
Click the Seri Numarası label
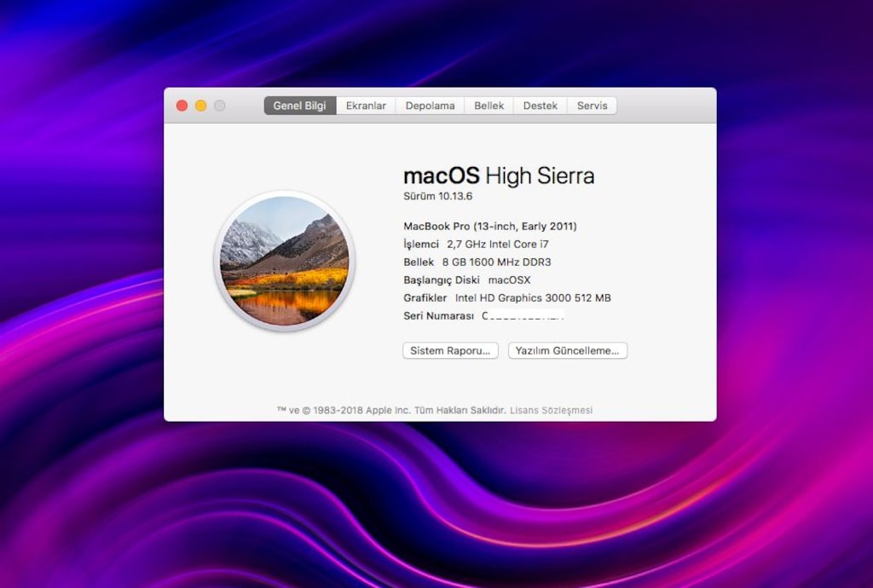coord(438,316)
